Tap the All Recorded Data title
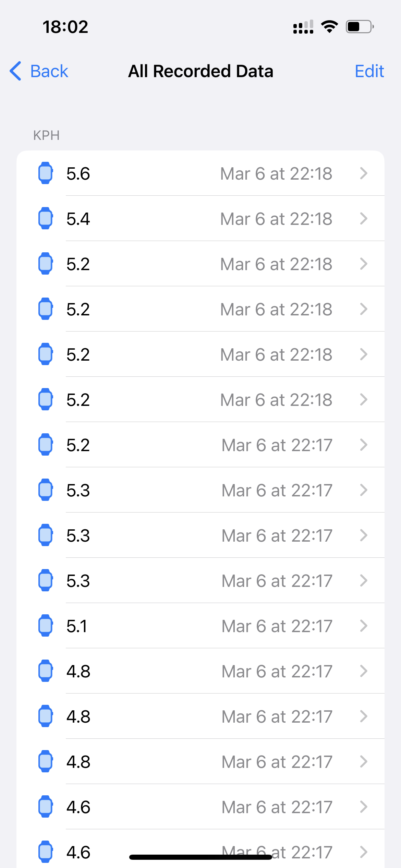 (x=200, y=71)
